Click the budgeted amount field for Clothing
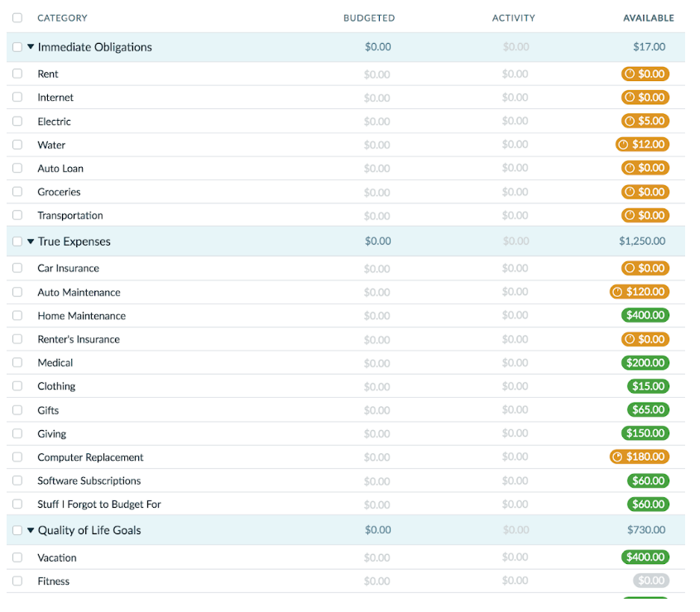 377,386
